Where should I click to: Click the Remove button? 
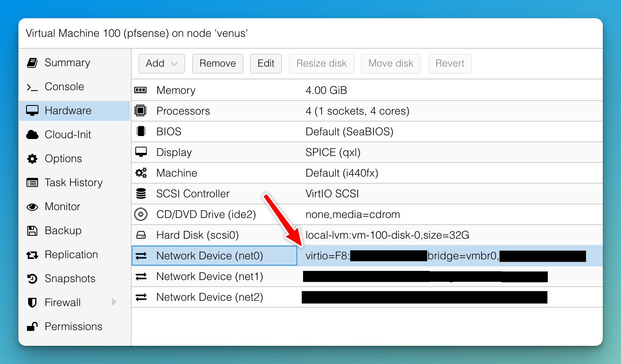[218, 64]
